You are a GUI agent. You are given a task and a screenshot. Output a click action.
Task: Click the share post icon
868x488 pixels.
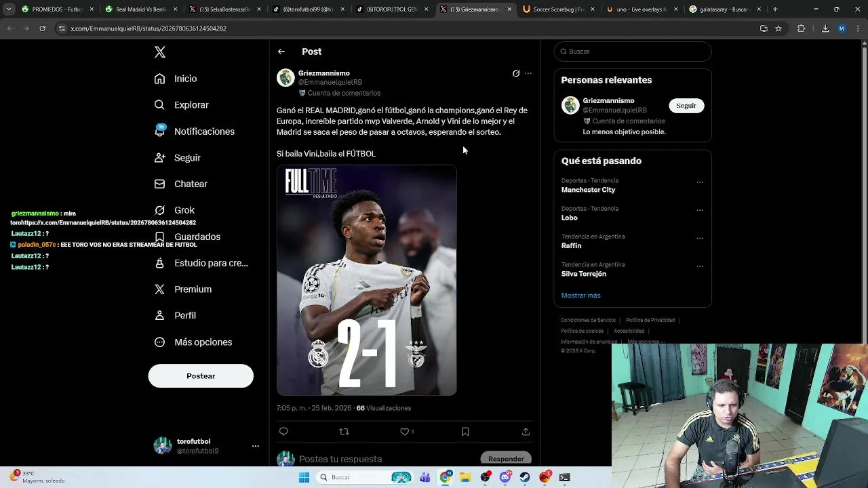(x=526, y=432)
